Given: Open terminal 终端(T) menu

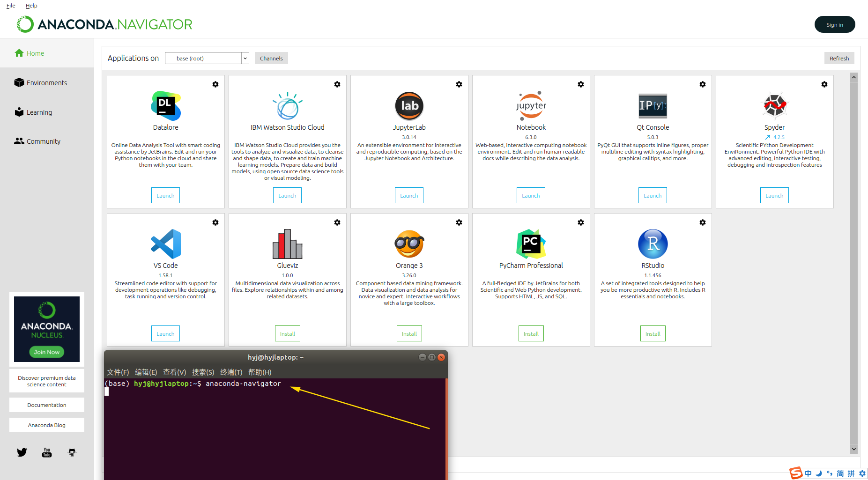Looking at the screenshot, I should click(231, 372).
